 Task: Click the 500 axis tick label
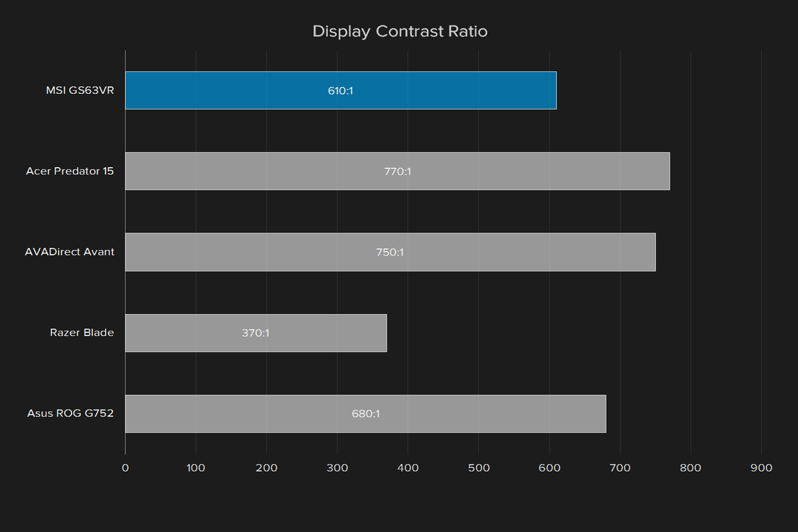(x=479, y=468)
